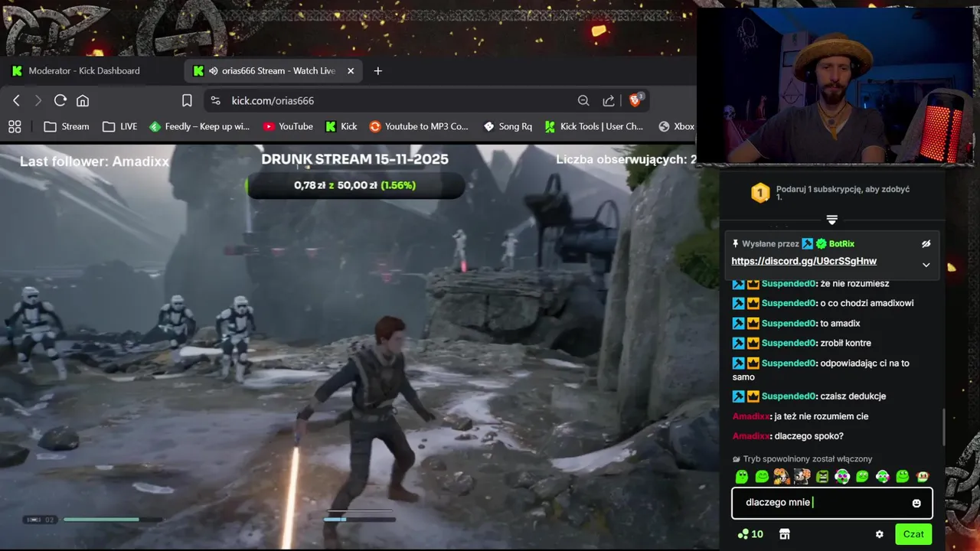Screen dimensions: 980x551
Task: Insert the third orange character emote
Action: (782, 477)
